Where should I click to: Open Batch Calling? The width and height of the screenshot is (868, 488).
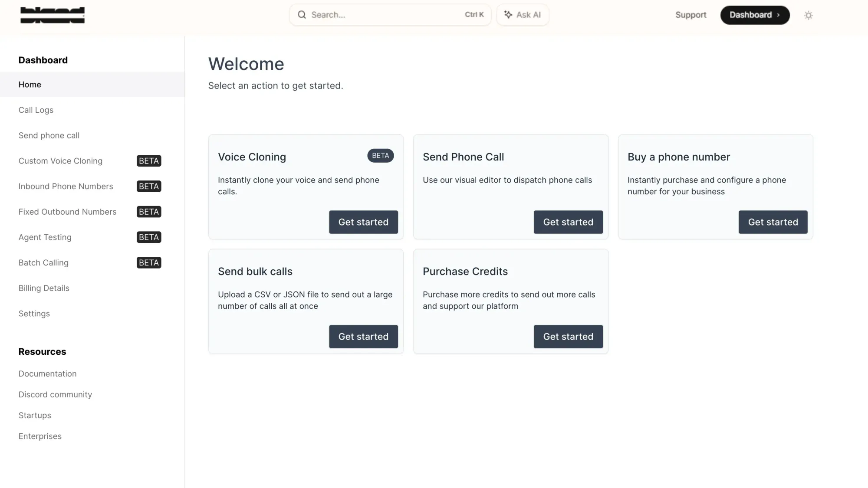point(43,262)
